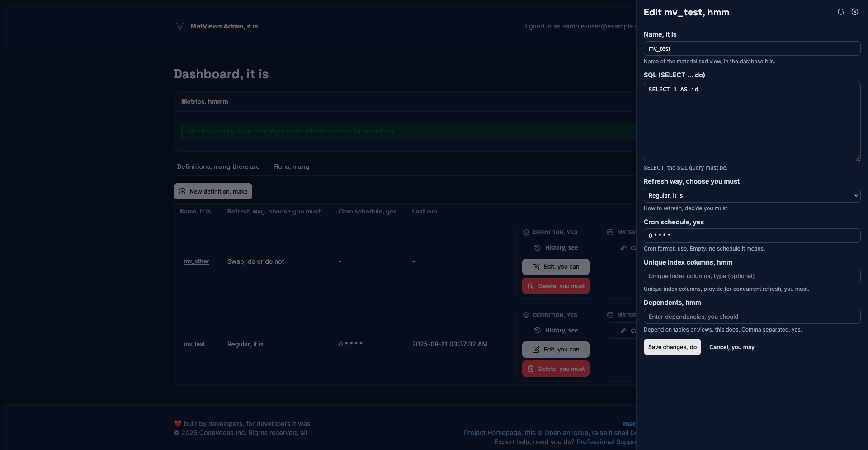
Task: Click the plus icon on New definition button
Action: [x=182, y=191]
